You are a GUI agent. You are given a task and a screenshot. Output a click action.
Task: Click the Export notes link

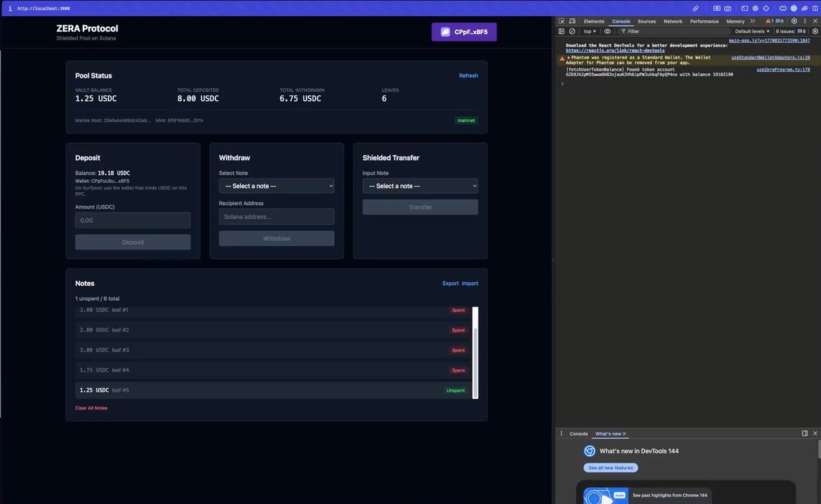pyautogui.click(x=451, y=283)
